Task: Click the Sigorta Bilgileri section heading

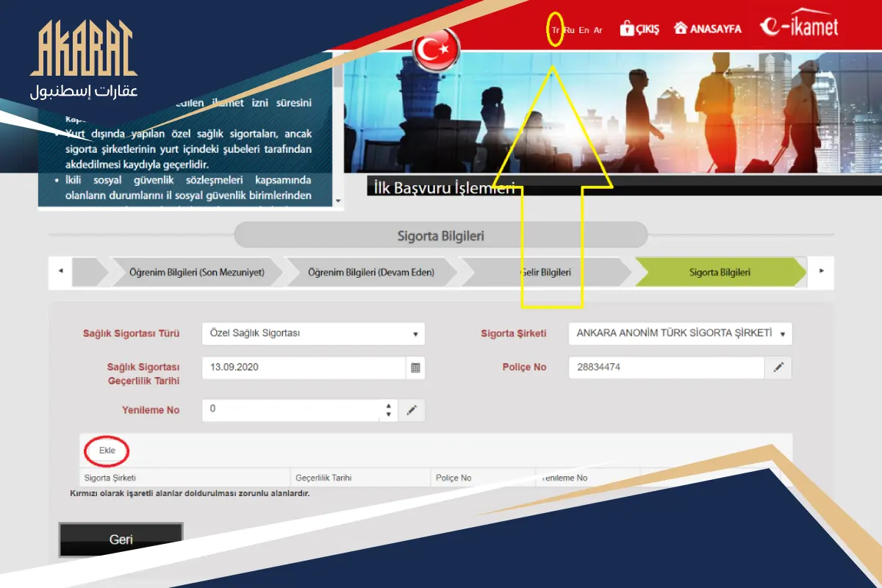Action: coord(440,237)
